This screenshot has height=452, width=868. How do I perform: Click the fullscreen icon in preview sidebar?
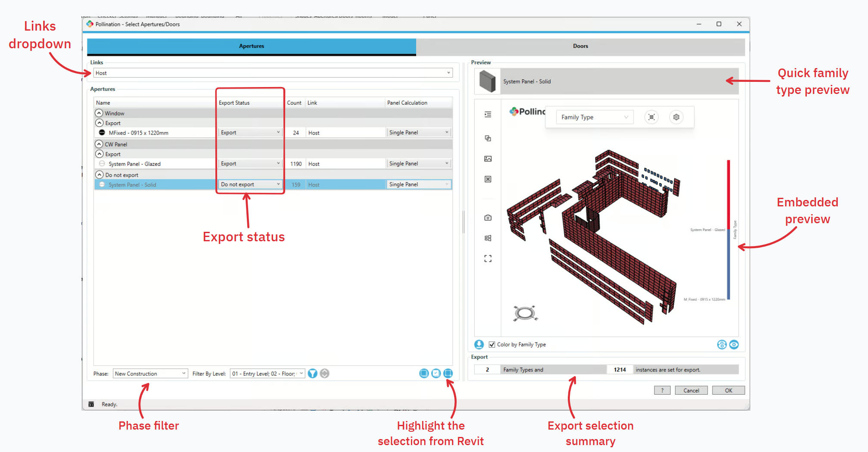(488, 259)
